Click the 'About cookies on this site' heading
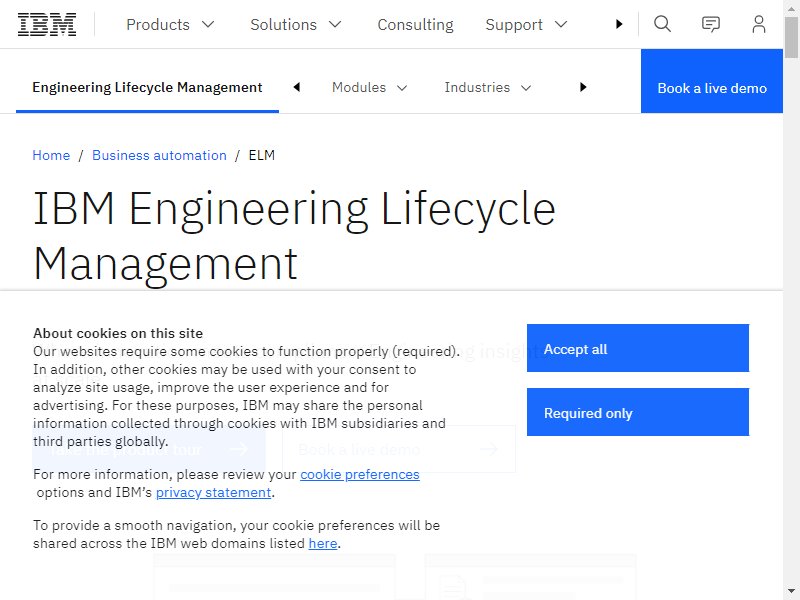The height and width of the screenshot is (600, 800). coord(118,333)
